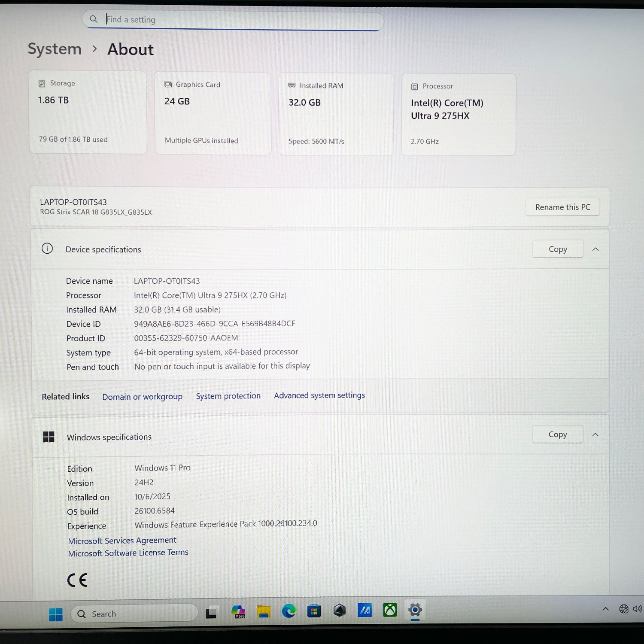Open File Explorer from the taskbar
The height and width of the screenshot is (644, 644).
click(x=263, y=611)
